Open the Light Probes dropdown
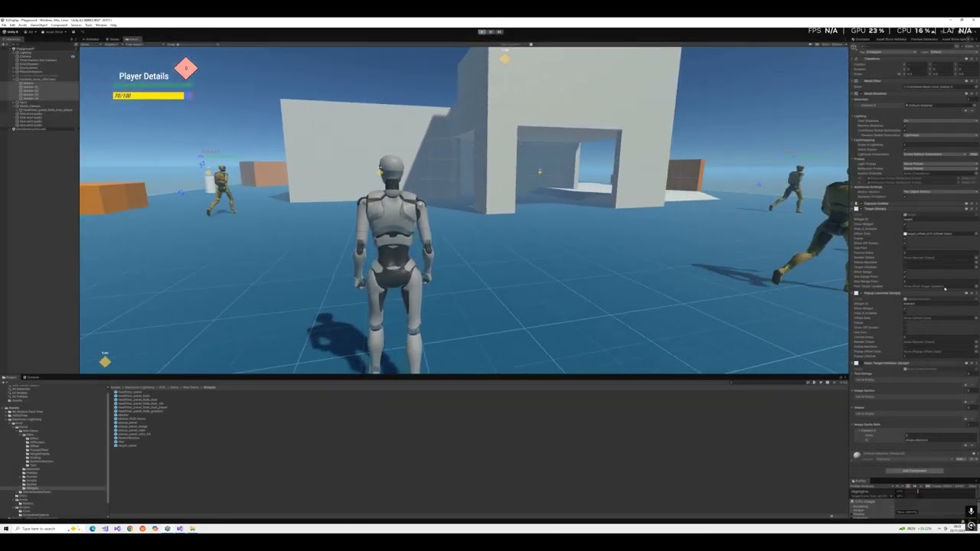The image size is (980, 551). pos(940,164)
